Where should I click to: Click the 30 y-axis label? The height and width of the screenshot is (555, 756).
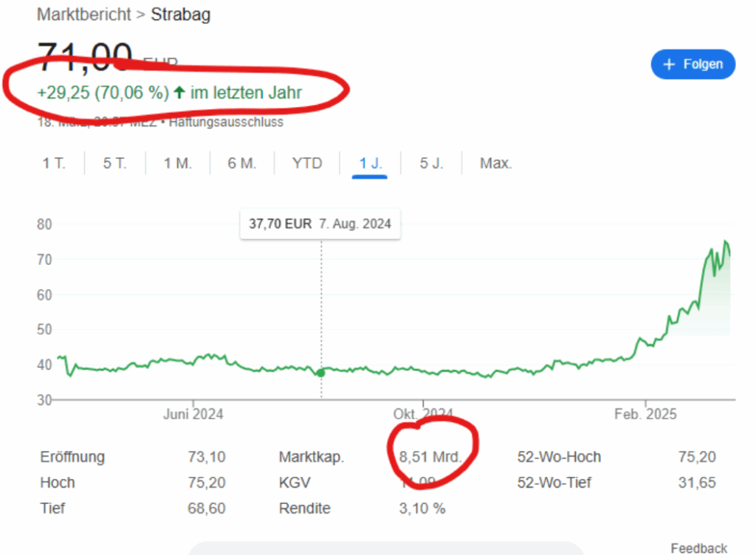(44, 400)
